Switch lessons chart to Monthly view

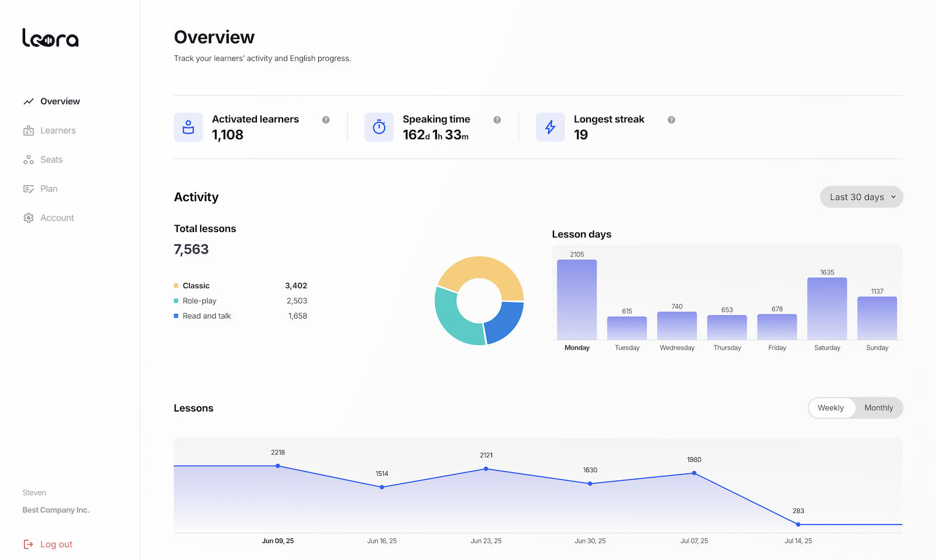pos(878,408)
